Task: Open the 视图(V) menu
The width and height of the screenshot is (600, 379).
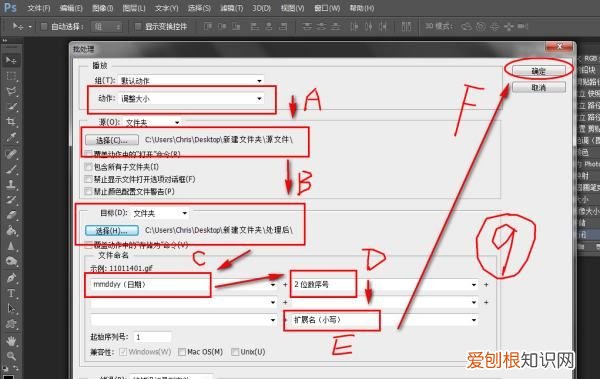Action: [293, 8]
